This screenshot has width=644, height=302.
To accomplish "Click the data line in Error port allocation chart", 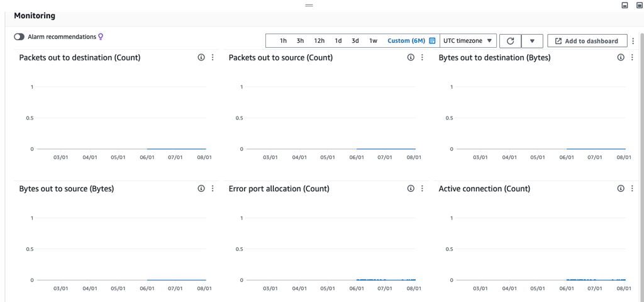I will pos(386,280).
